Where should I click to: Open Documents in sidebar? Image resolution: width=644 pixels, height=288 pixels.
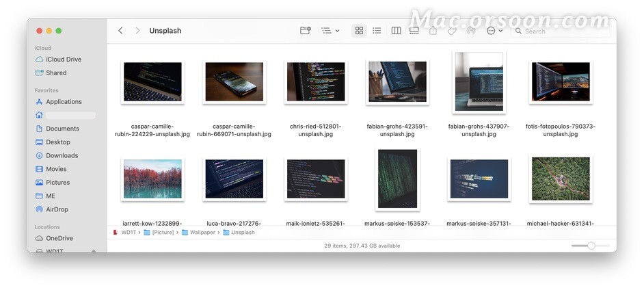coord(62,129)
